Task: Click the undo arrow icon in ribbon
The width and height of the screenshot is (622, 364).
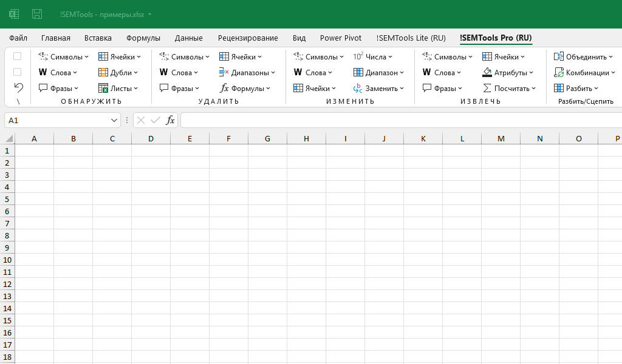Action: 18,87
